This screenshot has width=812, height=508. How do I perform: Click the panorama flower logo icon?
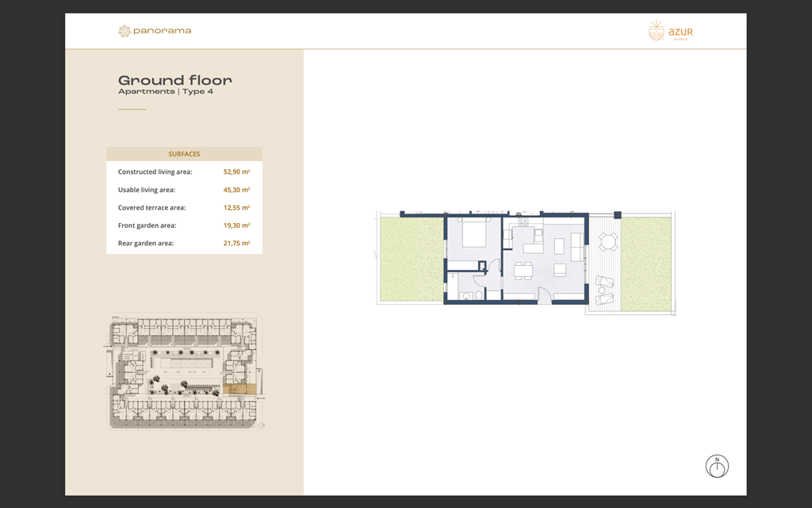(125, 30)
